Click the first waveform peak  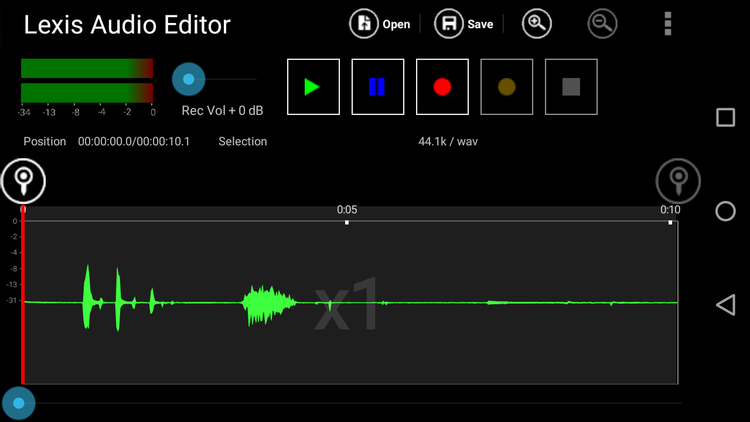[87, 297]
